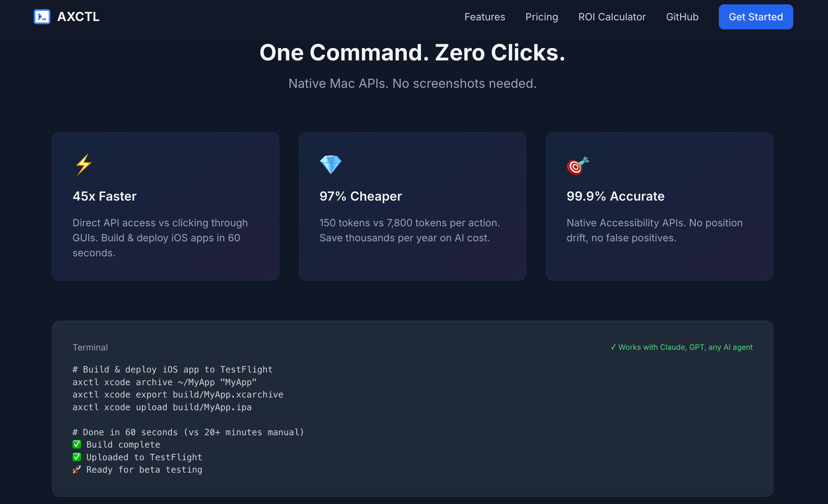Click the axctl xcode archive command line

[165, 382]
